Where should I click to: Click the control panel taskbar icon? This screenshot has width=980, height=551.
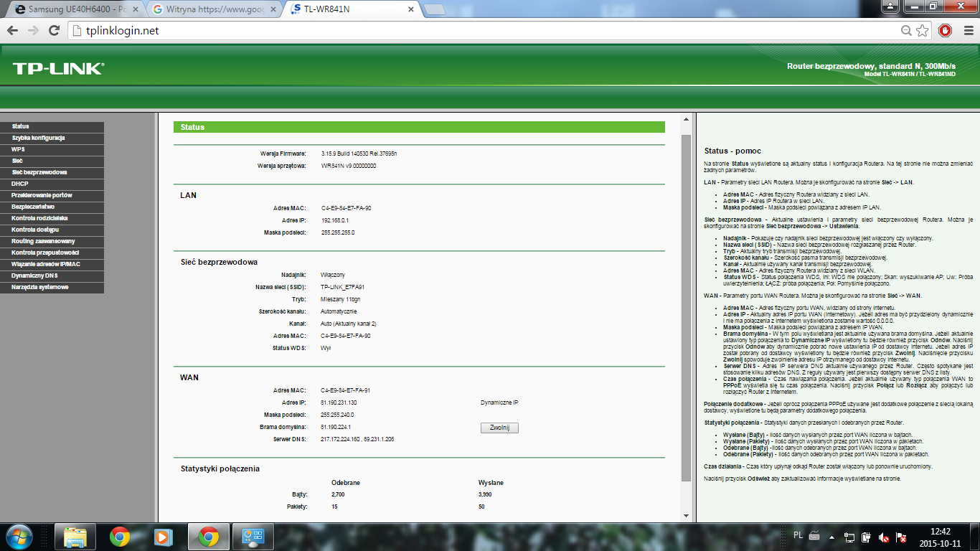click(x=253, y=537)
